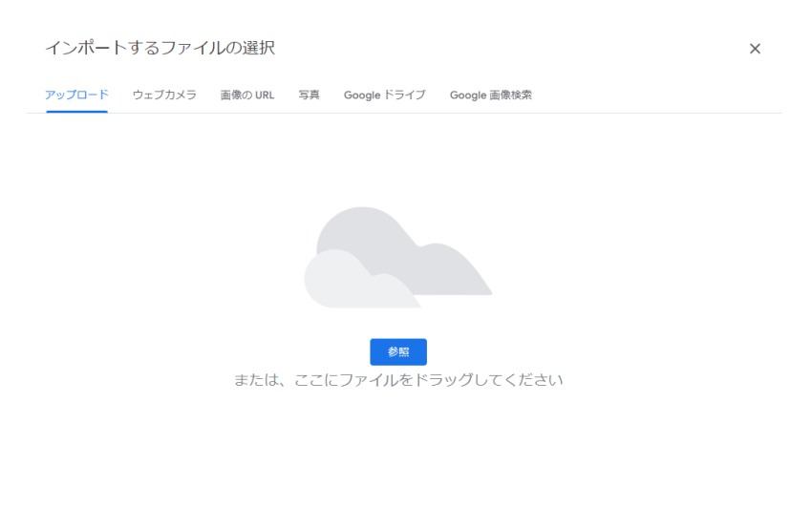Click blank area left of the 参照 button
Screen dimensions: 812x509
coord(239,351)
